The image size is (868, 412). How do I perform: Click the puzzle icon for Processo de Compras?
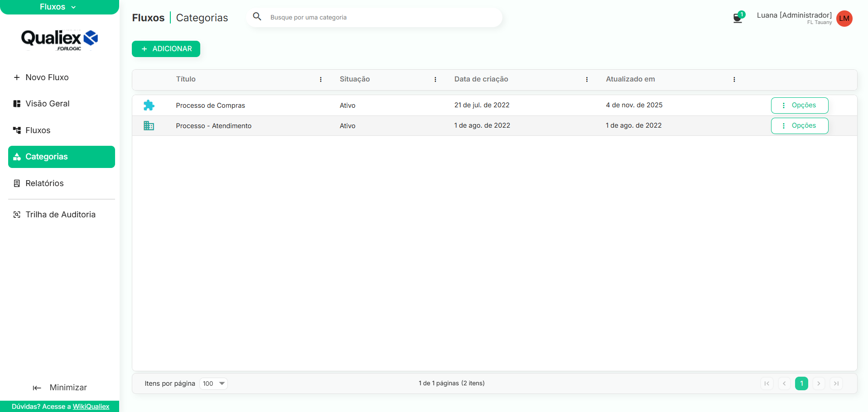[149, 105]
